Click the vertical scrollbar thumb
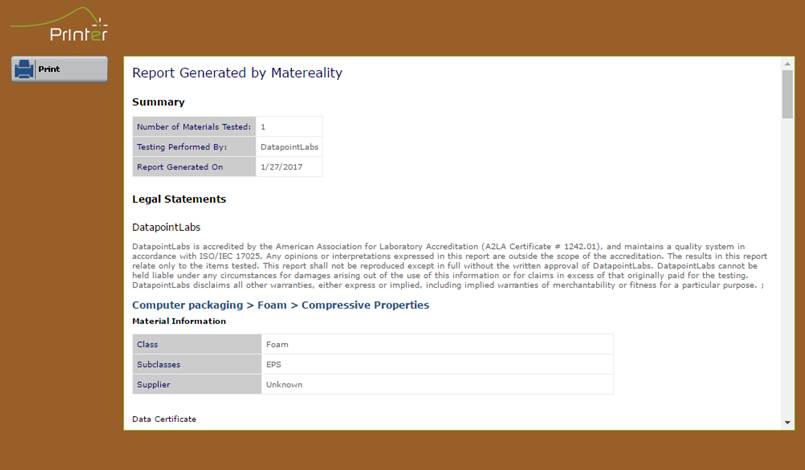This screenshot has height=470, width=805. [788, 94]
